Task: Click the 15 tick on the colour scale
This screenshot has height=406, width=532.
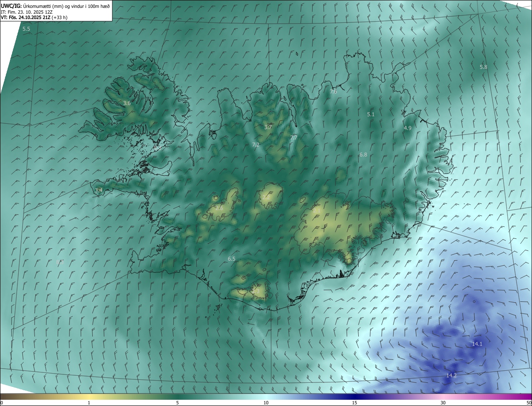Action: coord(355,403)
